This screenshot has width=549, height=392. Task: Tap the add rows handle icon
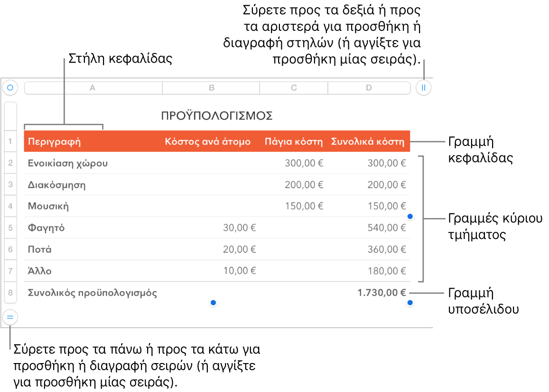[x=10, y=317]
